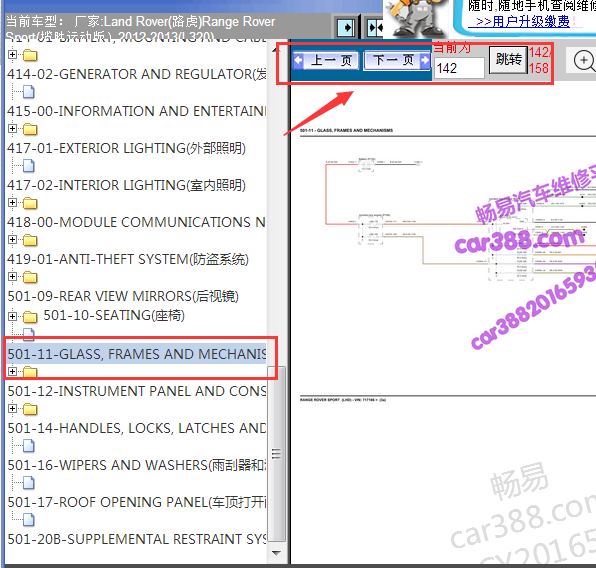Click the folder icon above 501-09-REAR VIEW MIRRORS
596x568 pixels.
(30, 277)
